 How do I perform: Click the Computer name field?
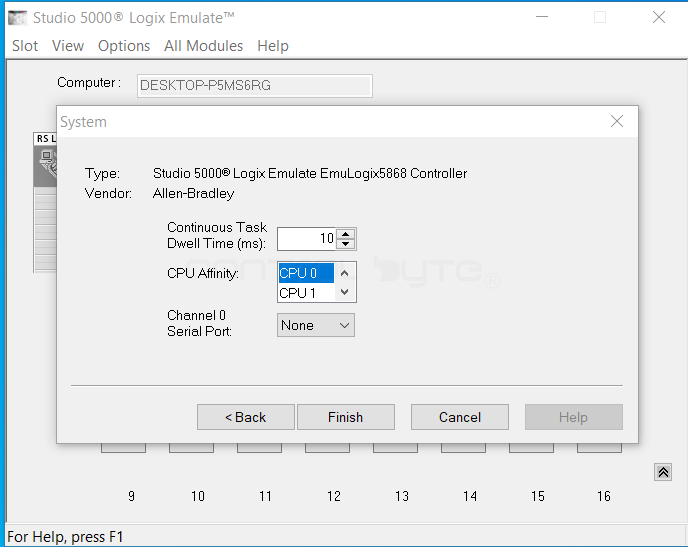tap(254, 86)
